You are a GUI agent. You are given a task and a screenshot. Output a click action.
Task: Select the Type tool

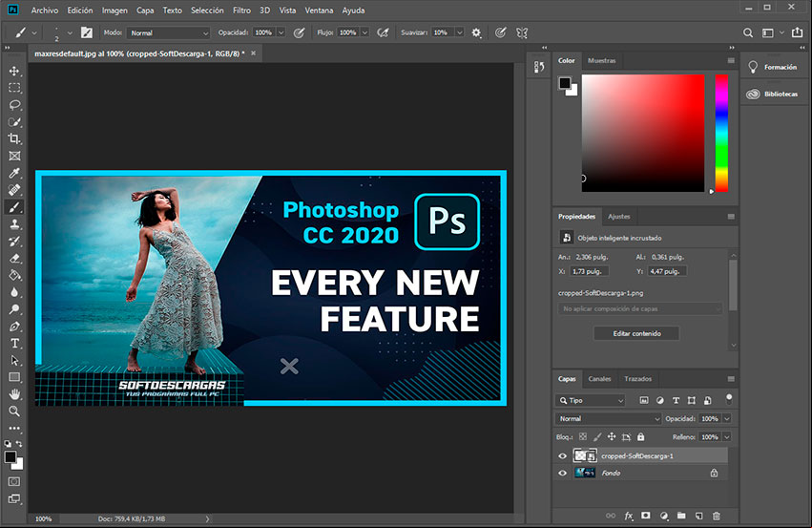click(14, 344)
